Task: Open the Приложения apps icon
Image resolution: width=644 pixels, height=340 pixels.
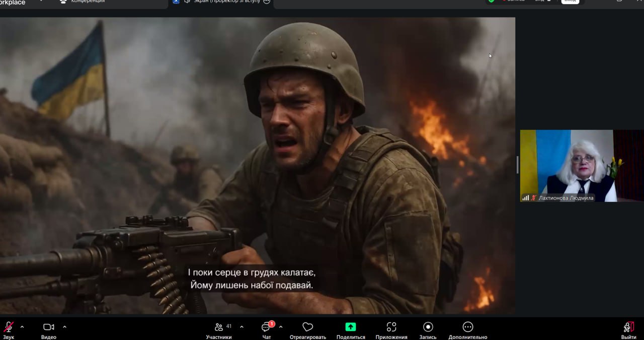Action: [391, 327]
